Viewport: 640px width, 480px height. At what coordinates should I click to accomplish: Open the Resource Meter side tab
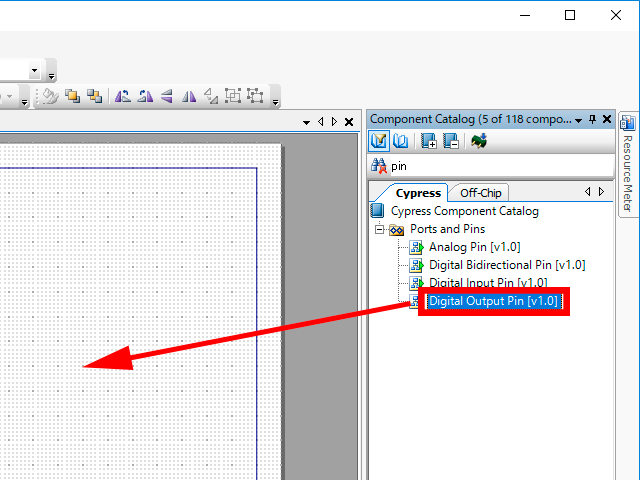point(628,163)
